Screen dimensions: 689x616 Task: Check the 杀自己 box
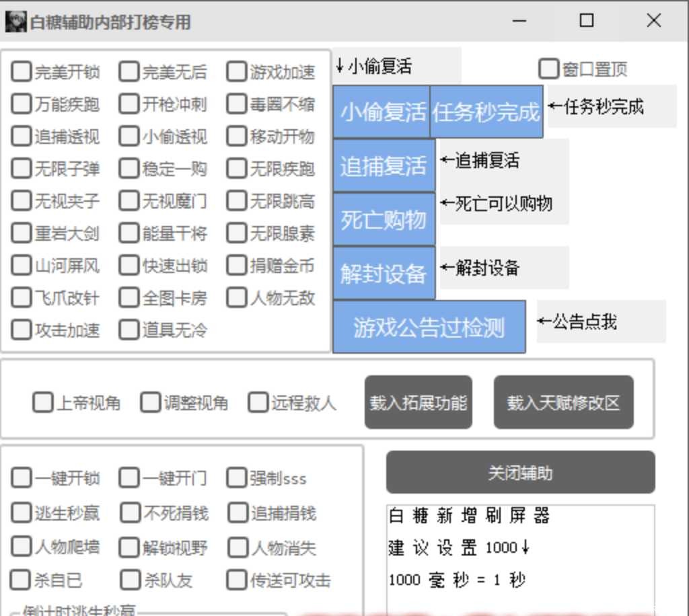20,580
